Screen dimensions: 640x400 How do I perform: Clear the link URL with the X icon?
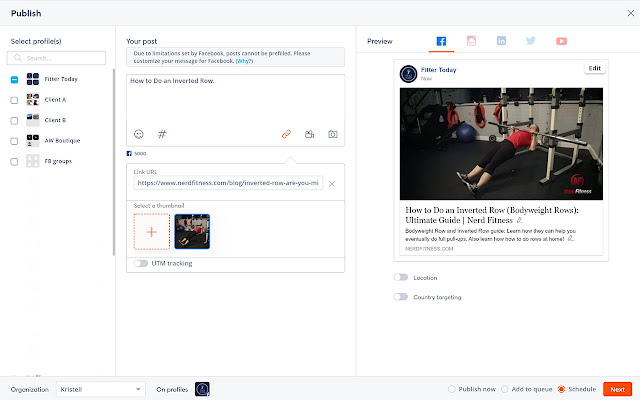click(331, 184)
